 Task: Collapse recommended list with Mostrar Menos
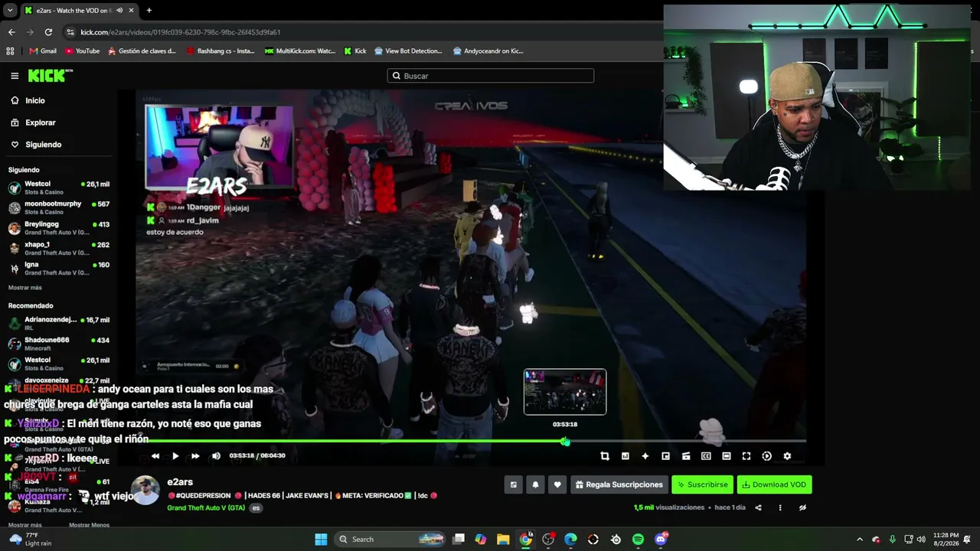click(x=90, y=525)
